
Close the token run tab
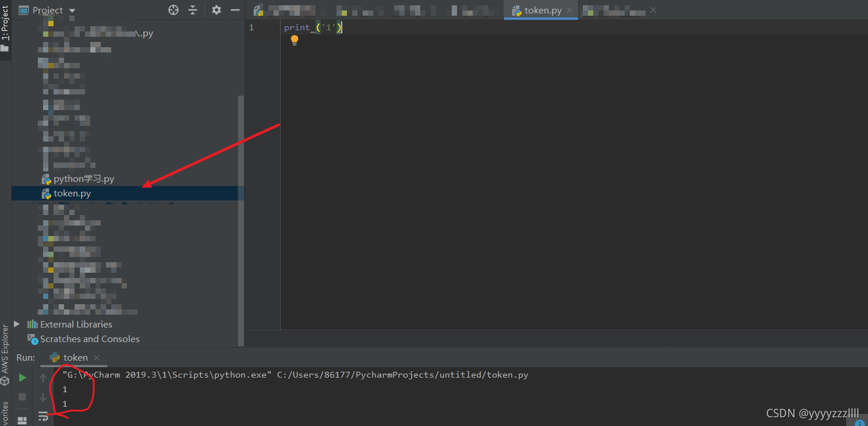tap(97, 357)
